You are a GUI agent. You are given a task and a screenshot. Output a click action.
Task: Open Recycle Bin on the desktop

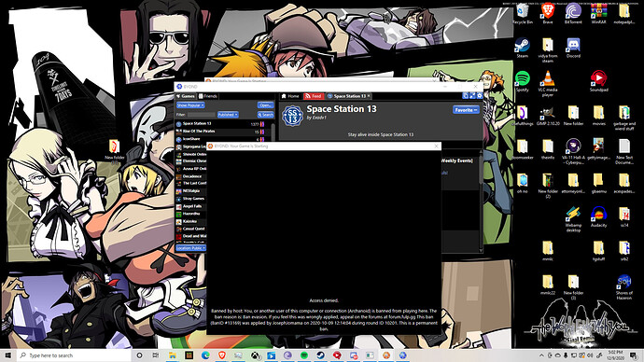point(523,14)
